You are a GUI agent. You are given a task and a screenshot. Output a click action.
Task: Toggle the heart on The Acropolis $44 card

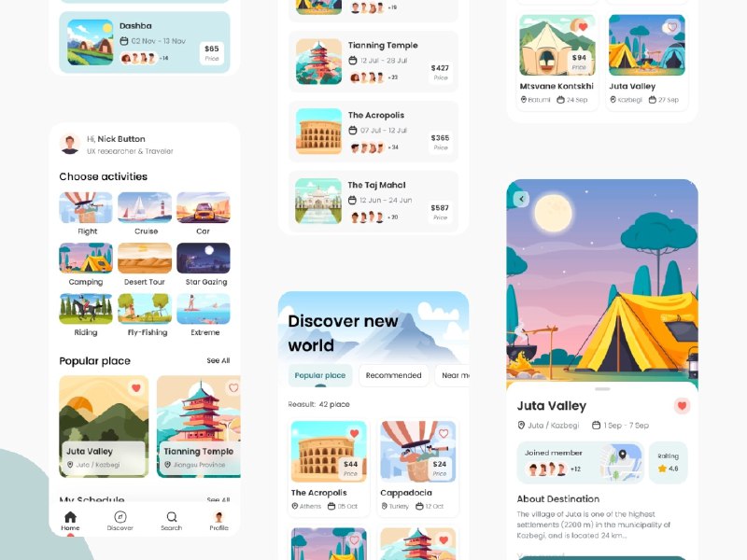[354, 433]
